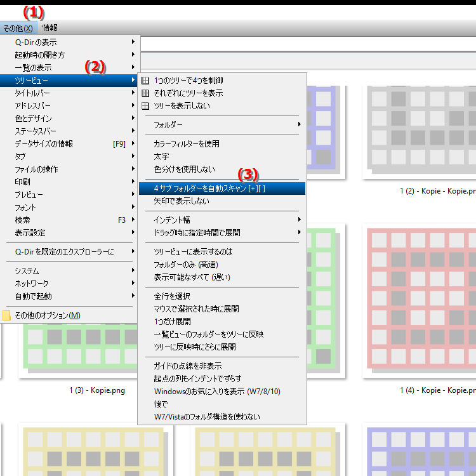
Task: Open その他のオプション(M)
Action: coord(70,315)
